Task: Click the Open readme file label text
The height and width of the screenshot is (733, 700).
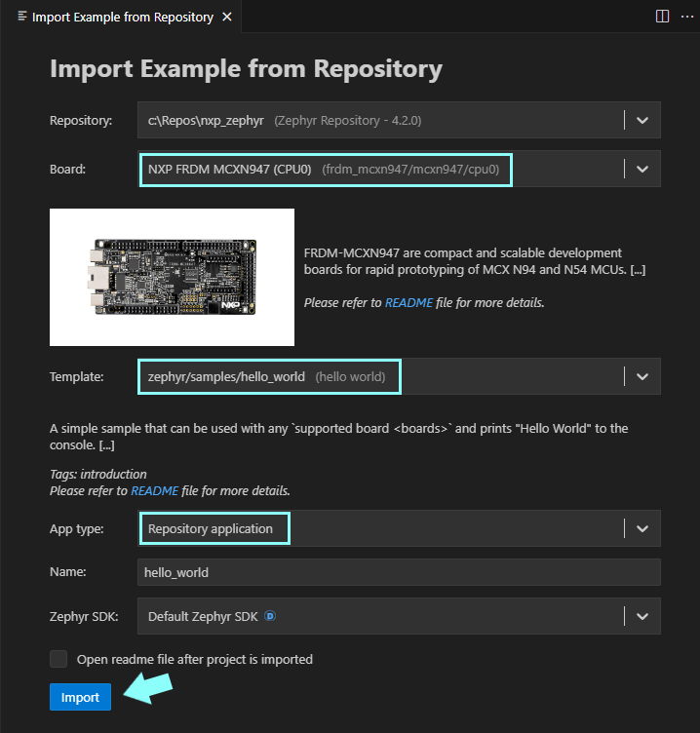Action: pos(195,660)
